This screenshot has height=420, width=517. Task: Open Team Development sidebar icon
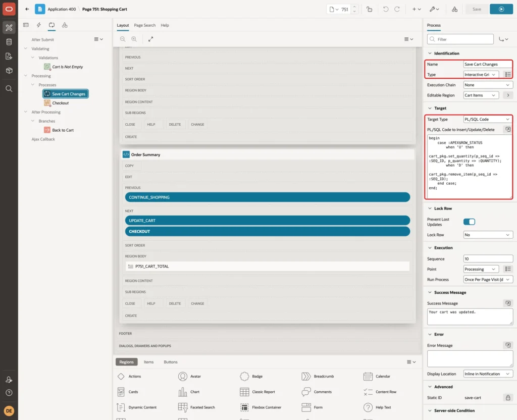coord(9,57)
